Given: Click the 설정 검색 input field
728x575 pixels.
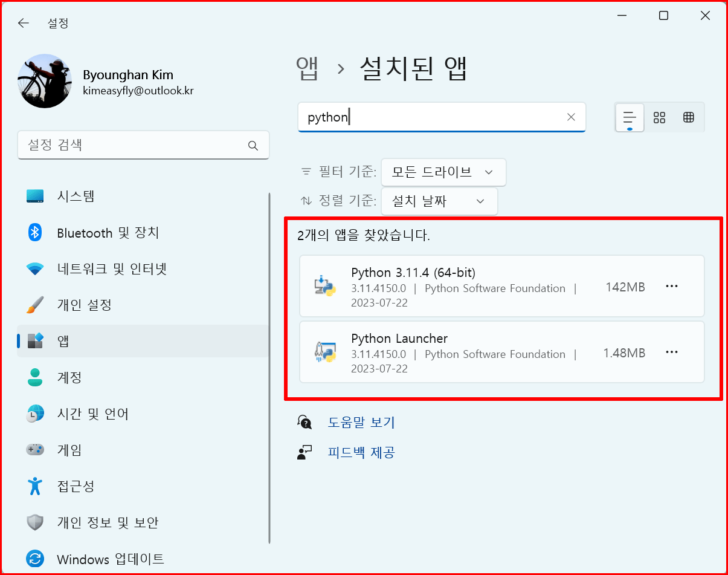Looking at the screenshot, I should pos(143,145).
